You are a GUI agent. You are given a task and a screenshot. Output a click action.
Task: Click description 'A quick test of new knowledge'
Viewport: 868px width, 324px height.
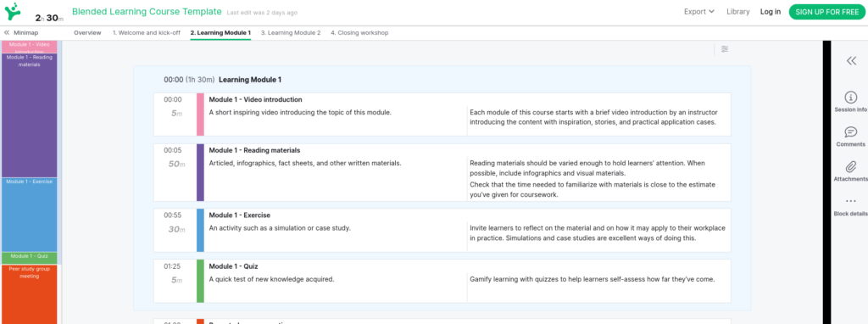[271, 279]
